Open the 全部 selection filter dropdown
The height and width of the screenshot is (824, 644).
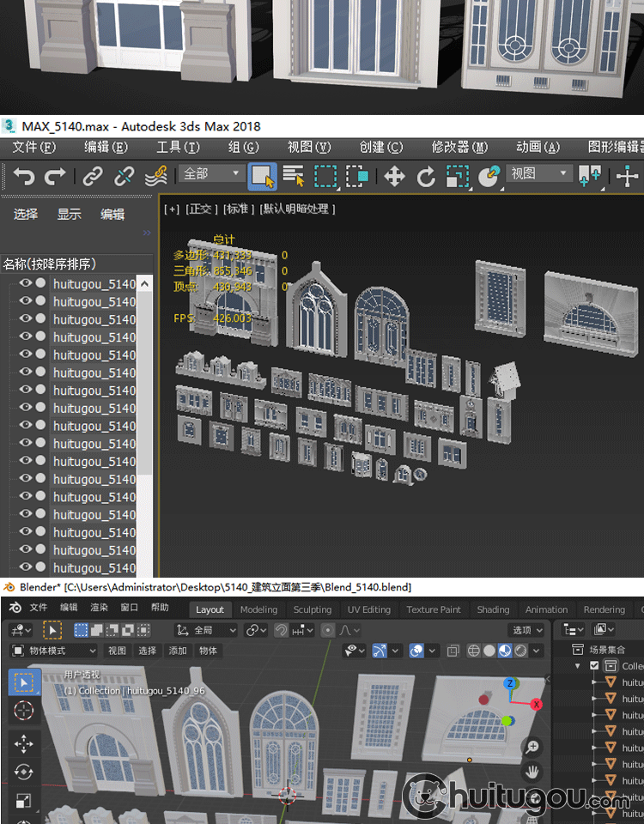click(211, 173)
